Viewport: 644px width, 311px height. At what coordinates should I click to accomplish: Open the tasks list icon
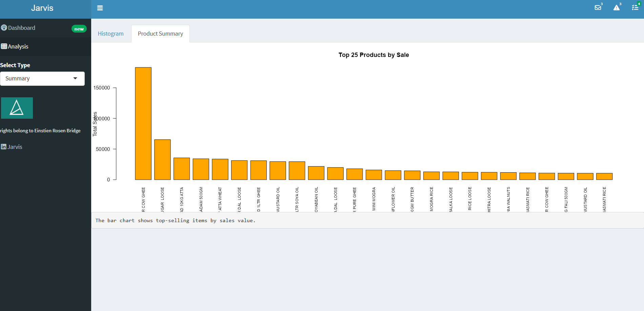coord(635,8)
